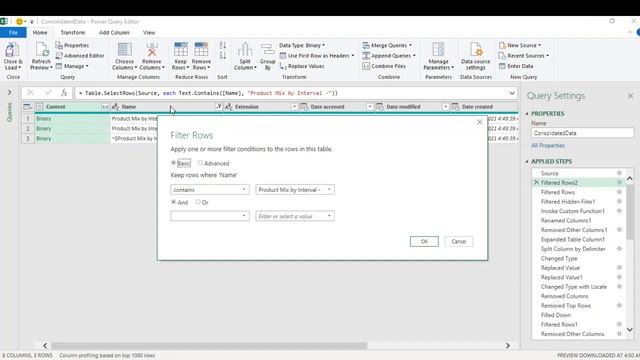Screen dimensions: 640x360
Task: Click the Close & Load icon
Action: point(12,50)
